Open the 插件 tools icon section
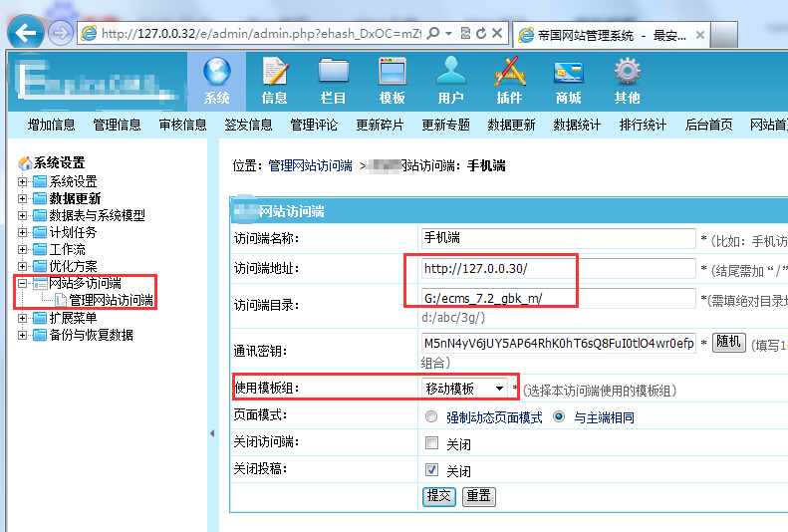788x532 pixels. (x=510, y=81)
